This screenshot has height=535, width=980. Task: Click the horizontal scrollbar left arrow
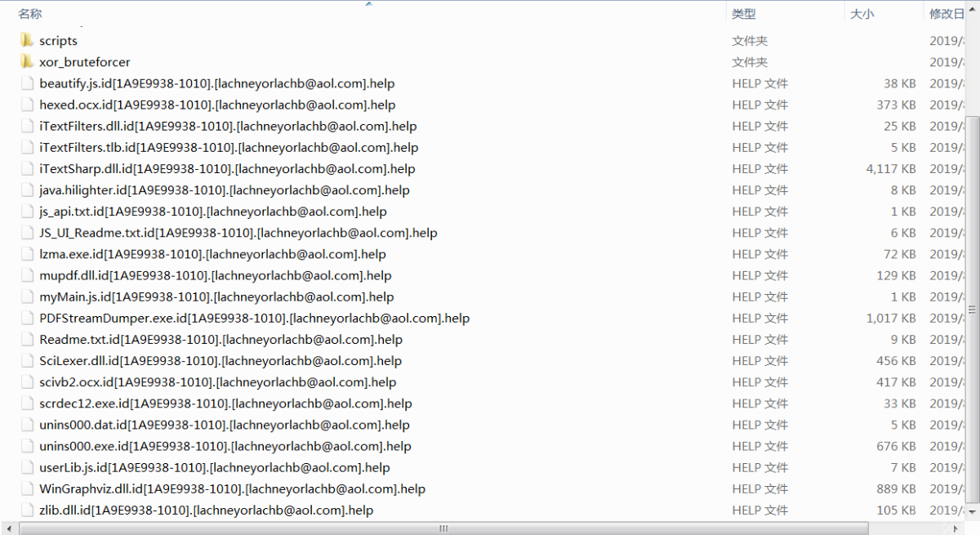click(8, 528)
